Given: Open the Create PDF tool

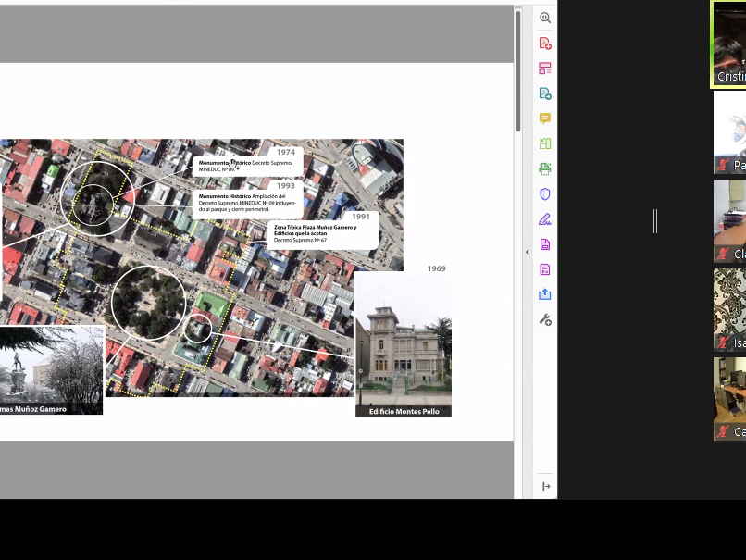Looking at the screenshot, I should 545,44.
